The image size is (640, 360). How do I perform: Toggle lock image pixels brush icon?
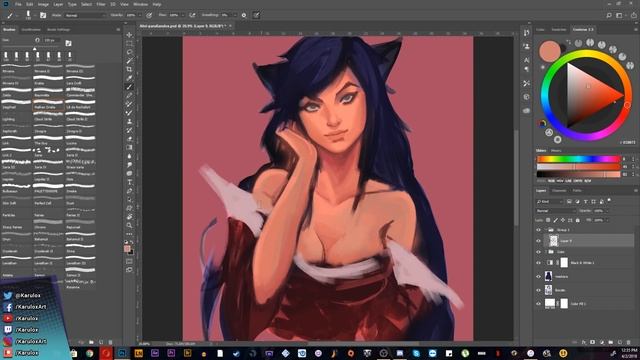(556, 220)
